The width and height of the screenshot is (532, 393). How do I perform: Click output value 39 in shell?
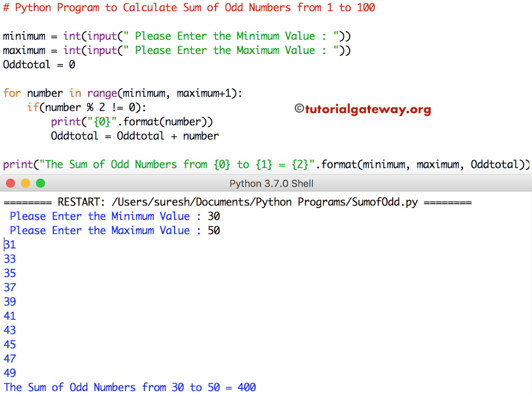(x=9, y=302)
